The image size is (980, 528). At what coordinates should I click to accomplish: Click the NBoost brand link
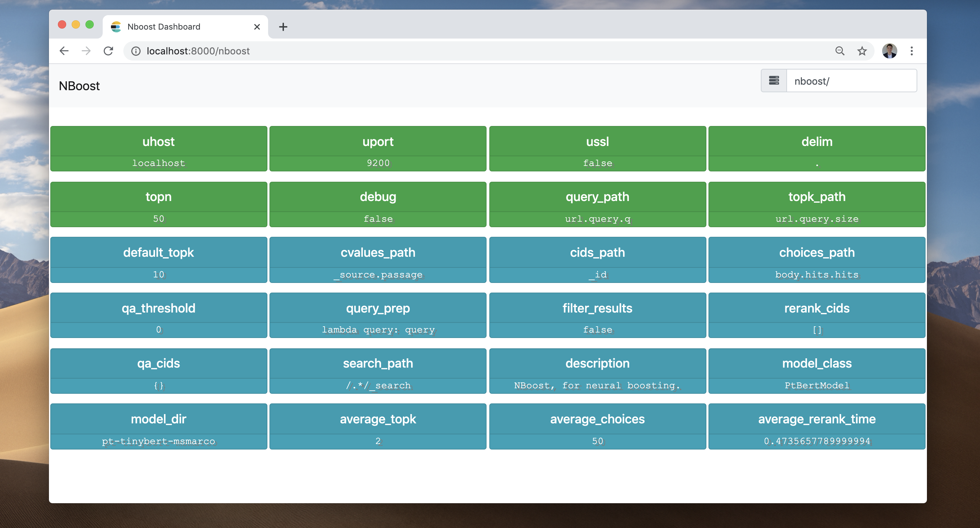(79, 86)
